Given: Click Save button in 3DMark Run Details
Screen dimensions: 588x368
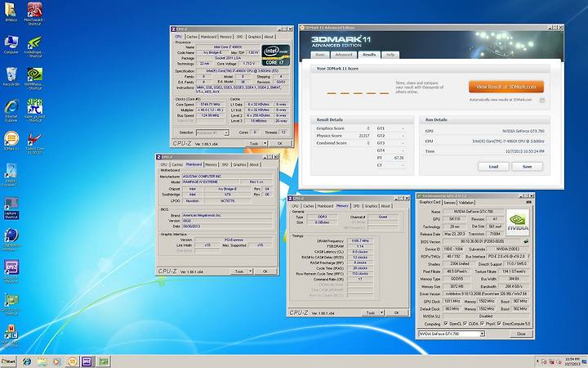Looking at the screenshot, I should click(x=528, y=166).
